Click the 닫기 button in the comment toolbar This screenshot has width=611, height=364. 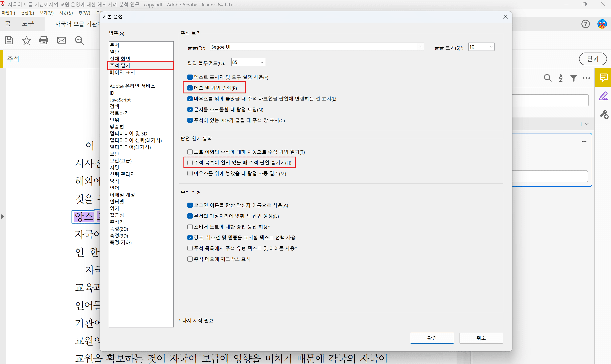click(x=593, y=59)
